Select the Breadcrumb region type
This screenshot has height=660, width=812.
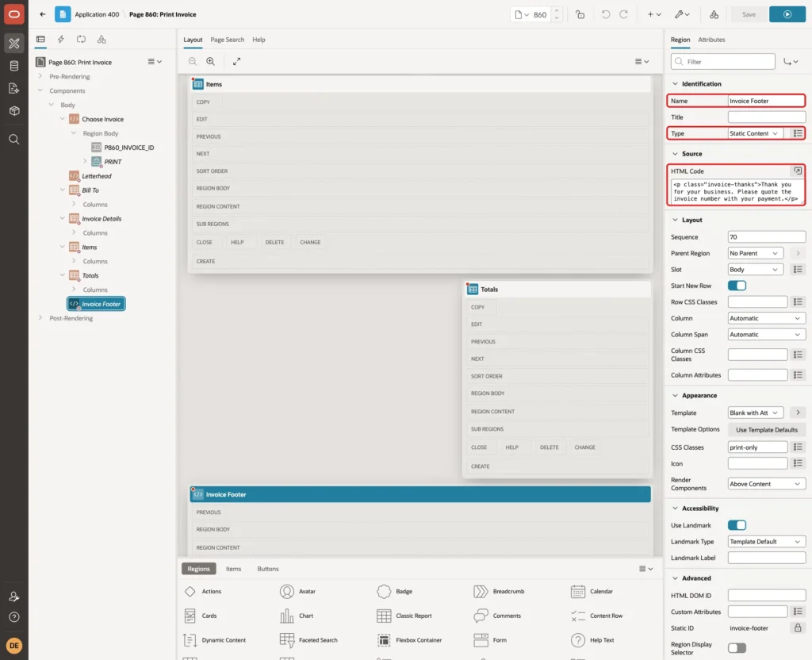click(500, 591)
